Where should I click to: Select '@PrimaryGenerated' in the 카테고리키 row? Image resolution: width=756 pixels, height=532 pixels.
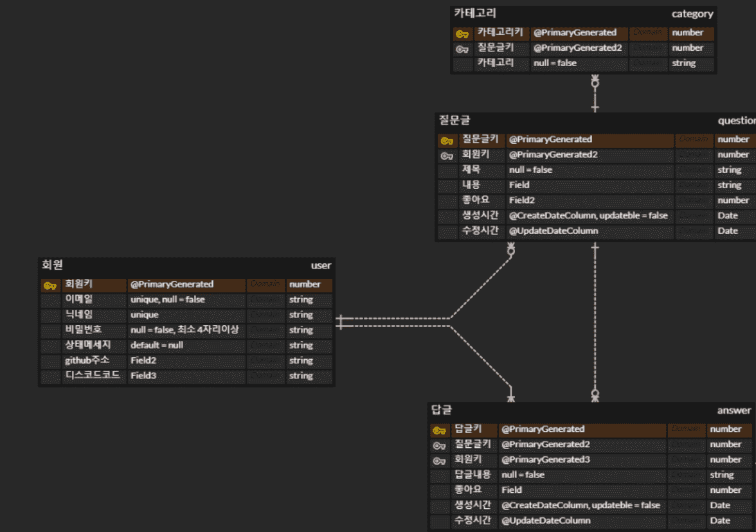pos(575,32)
